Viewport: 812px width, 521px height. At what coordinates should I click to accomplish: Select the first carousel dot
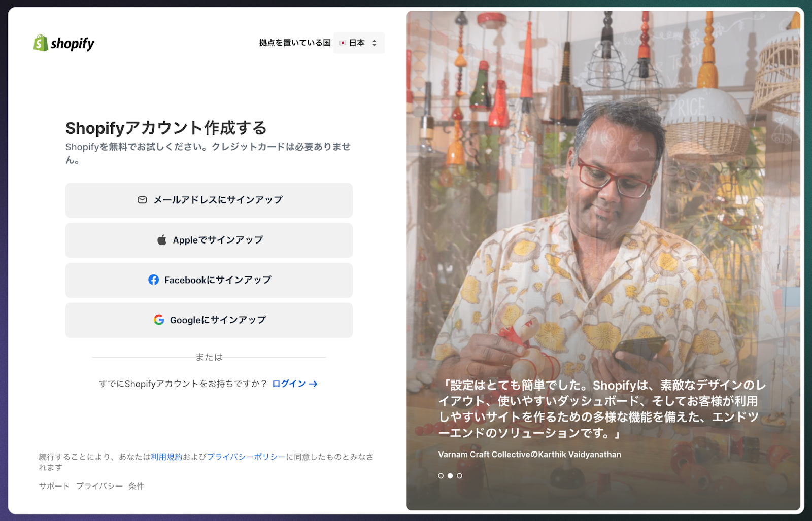[x=441, y=476]
